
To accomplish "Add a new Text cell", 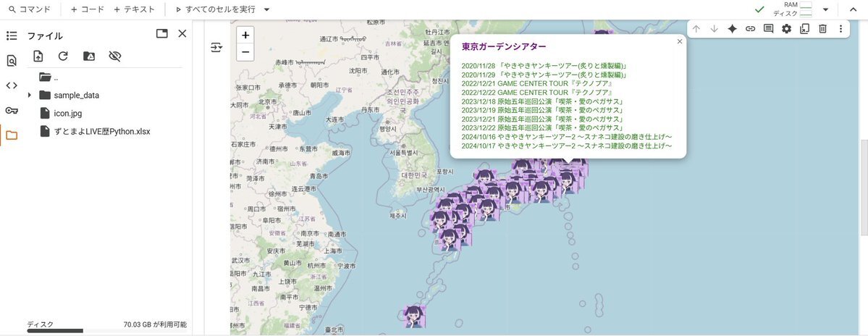I will click(134, 9).
